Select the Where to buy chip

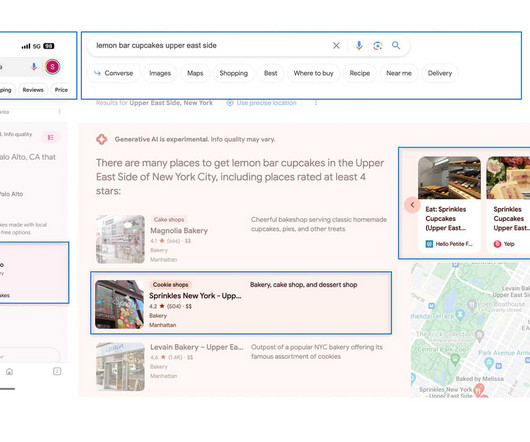pos(313,73)
